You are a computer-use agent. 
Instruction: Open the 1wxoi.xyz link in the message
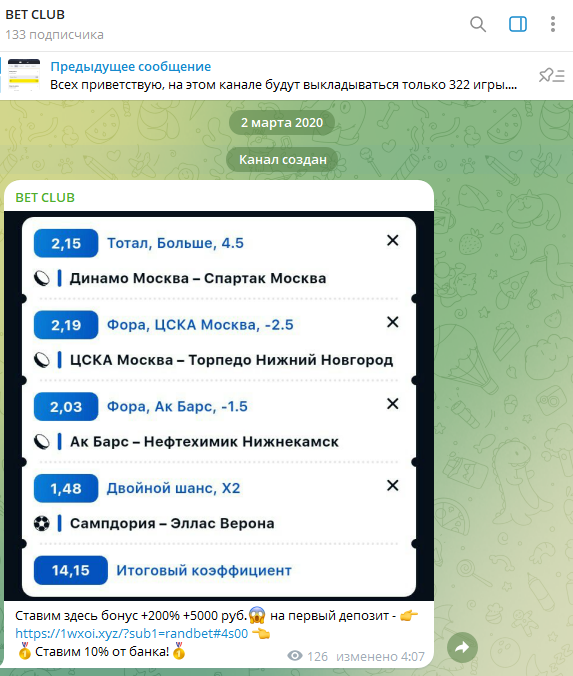[132, 633]
